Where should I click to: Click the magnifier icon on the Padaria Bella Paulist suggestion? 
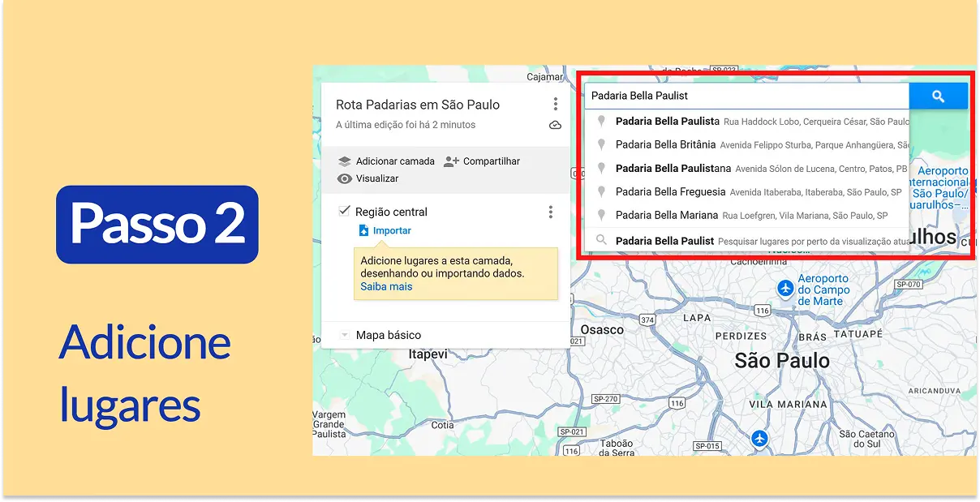click(x=601, y=238)
